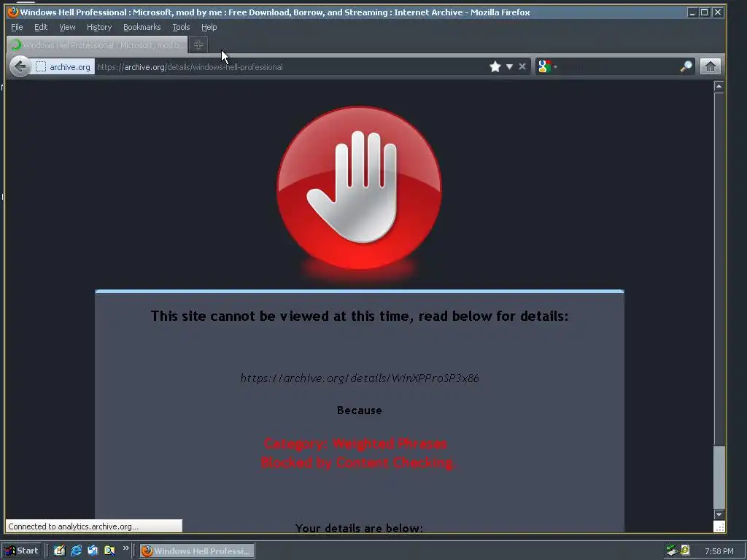Click the 'This site cannot be viewed' heading
The image size is (747, 560).
tap(360, 316)
